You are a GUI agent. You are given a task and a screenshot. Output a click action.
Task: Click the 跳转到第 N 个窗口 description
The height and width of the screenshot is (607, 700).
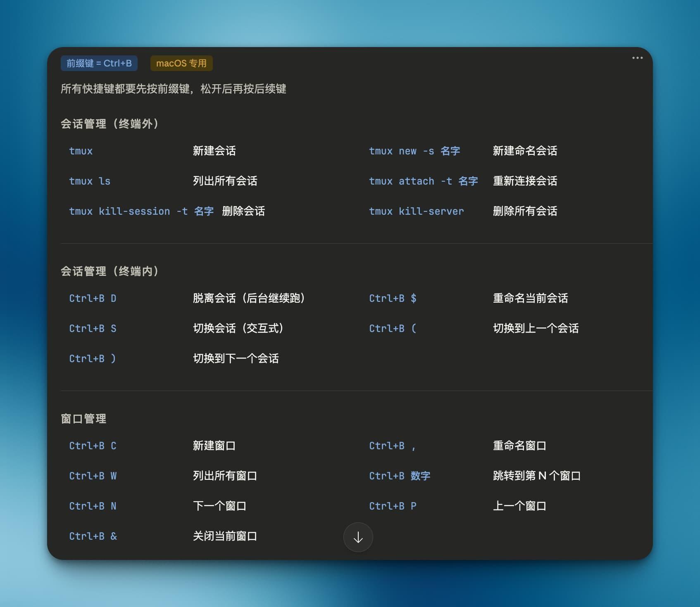537,476
